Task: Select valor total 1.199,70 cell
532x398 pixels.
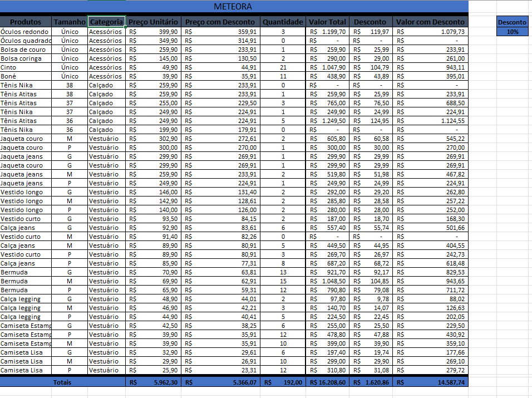Action: pyautogui.click(x=327, y=32)
